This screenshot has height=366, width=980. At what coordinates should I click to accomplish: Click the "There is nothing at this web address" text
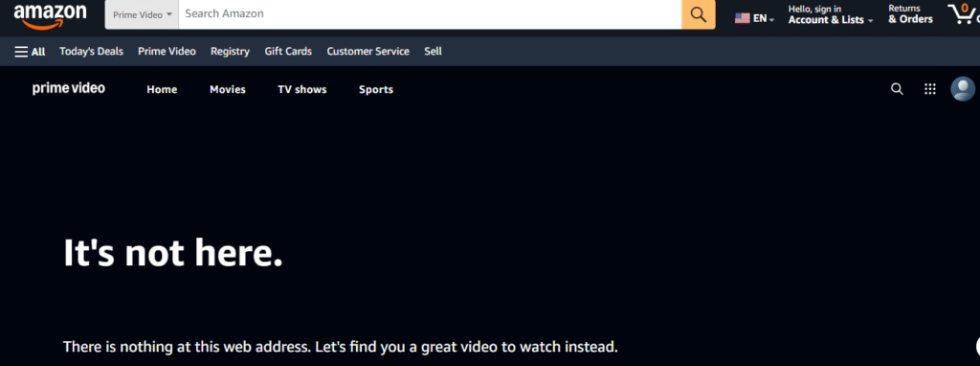tap(187, 346)
